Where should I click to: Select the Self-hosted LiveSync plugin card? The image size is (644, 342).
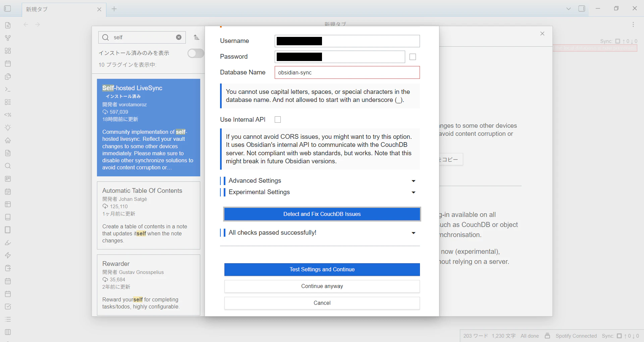coord(149,128)
